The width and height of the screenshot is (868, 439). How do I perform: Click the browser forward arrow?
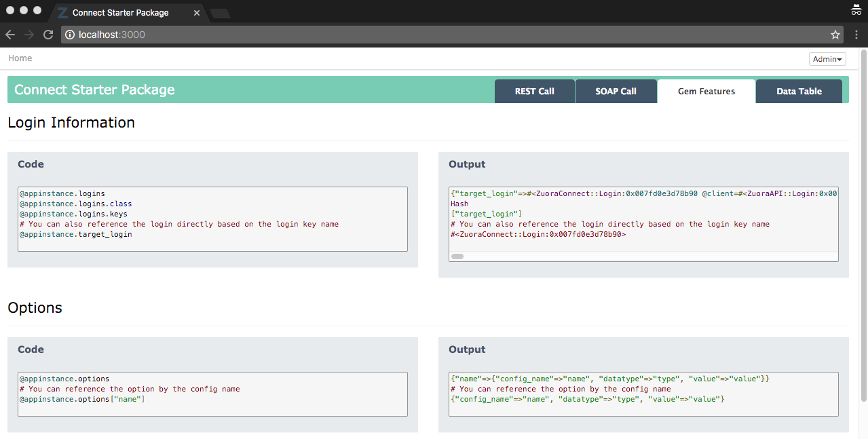[x=29, y=35]
